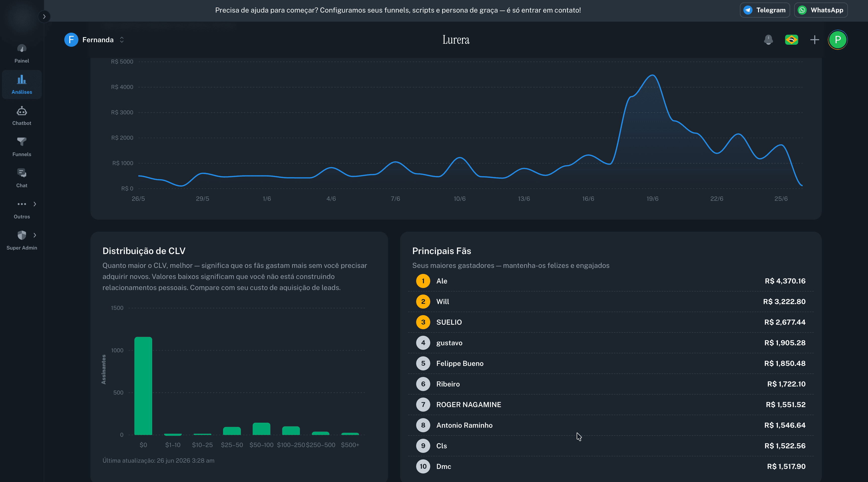Open the Chatbot menu label

point(22,123)
